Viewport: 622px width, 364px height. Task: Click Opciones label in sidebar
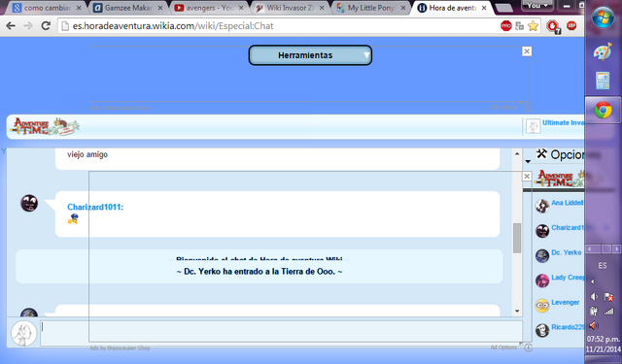[568, 155]
